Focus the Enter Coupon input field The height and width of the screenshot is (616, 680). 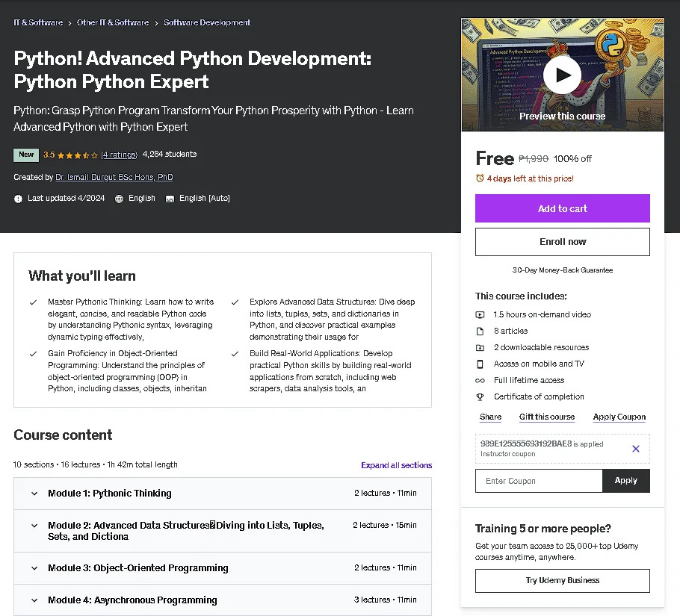[539, 481]
